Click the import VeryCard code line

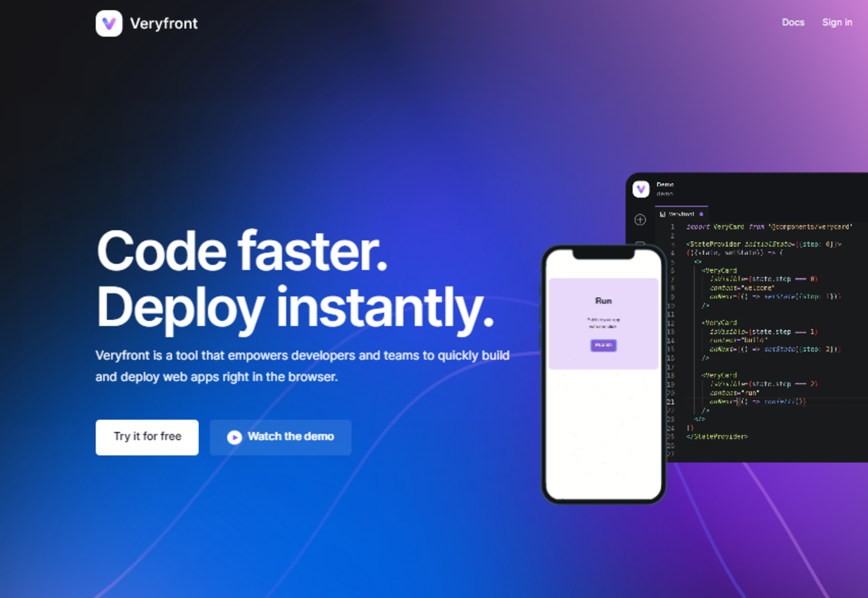point(769,227)
